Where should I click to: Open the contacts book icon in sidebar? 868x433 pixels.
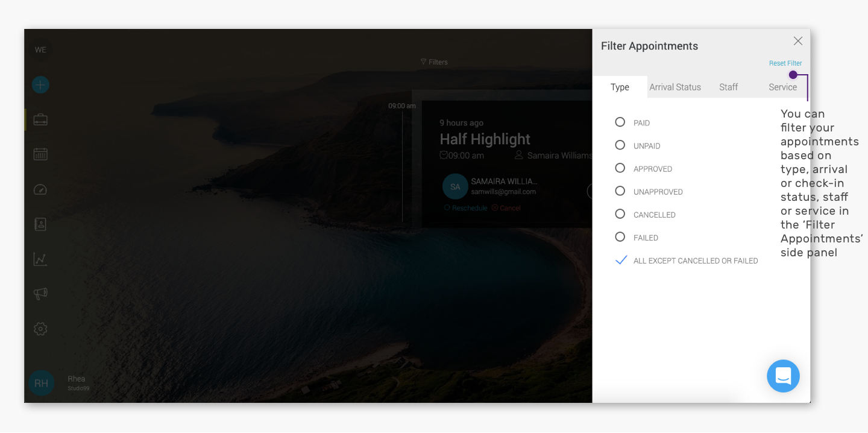pyautogui.click(x=40, y=224)
